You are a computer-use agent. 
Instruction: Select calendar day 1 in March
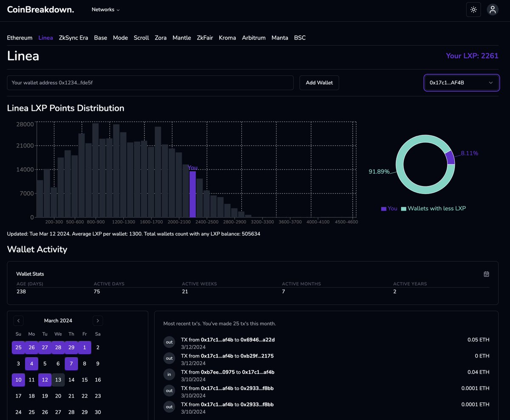click(85, 347)
